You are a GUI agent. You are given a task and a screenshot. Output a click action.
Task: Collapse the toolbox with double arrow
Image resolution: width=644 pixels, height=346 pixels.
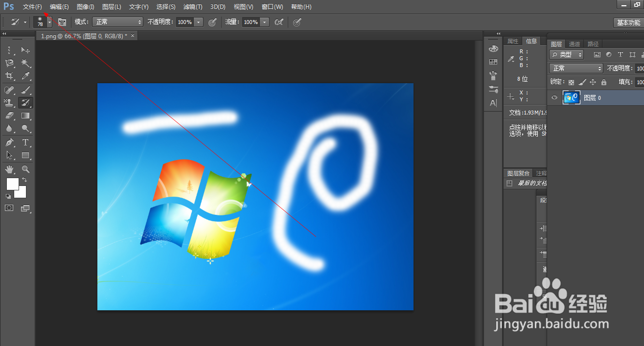[x=4, y=34]
